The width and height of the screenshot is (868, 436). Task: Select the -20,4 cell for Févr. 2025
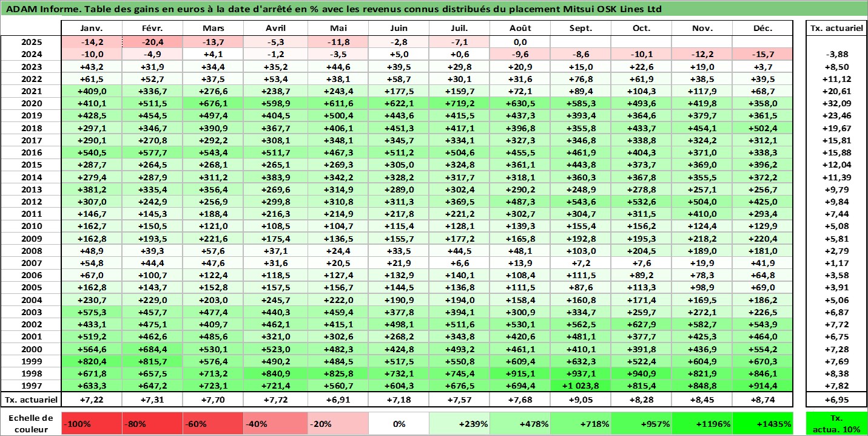coord(153,42)
